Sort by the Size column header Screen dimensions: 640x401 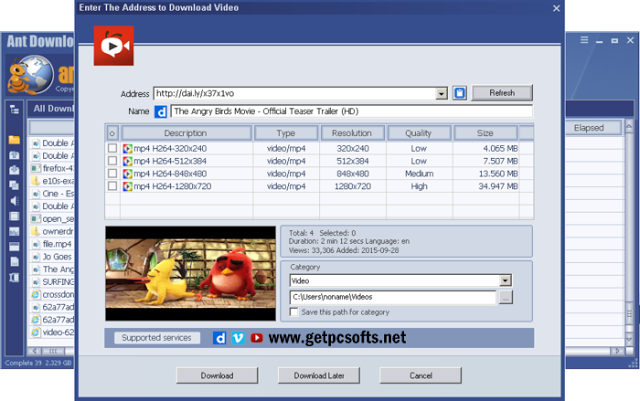pos(485,133)
